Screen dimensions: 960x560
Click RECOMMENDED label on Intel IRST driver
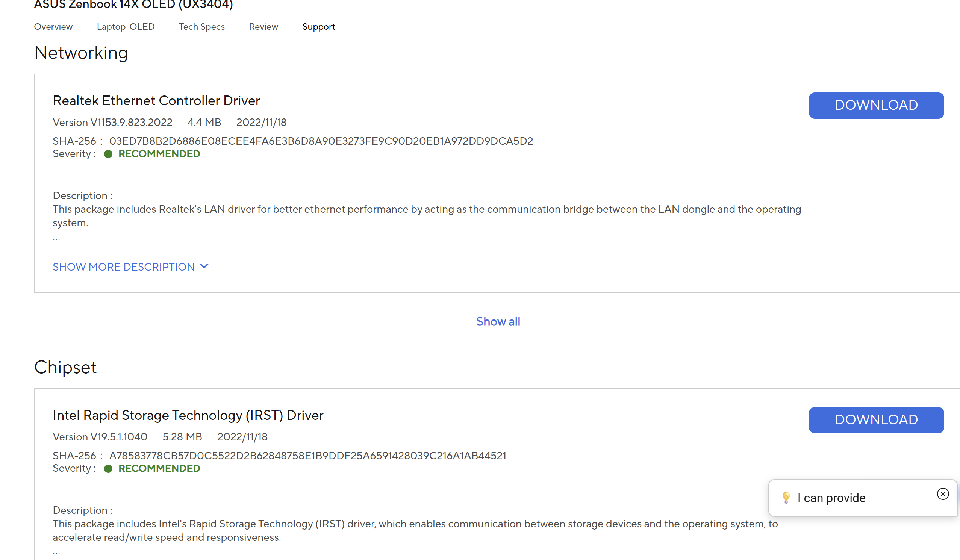tap(159, 469)
